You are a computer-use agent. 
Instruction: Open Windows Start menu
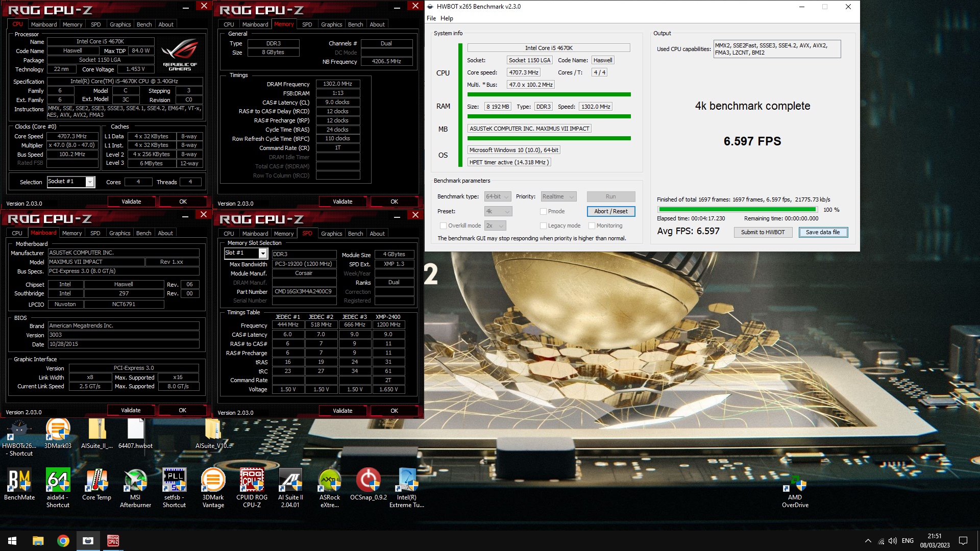(12, 540)
